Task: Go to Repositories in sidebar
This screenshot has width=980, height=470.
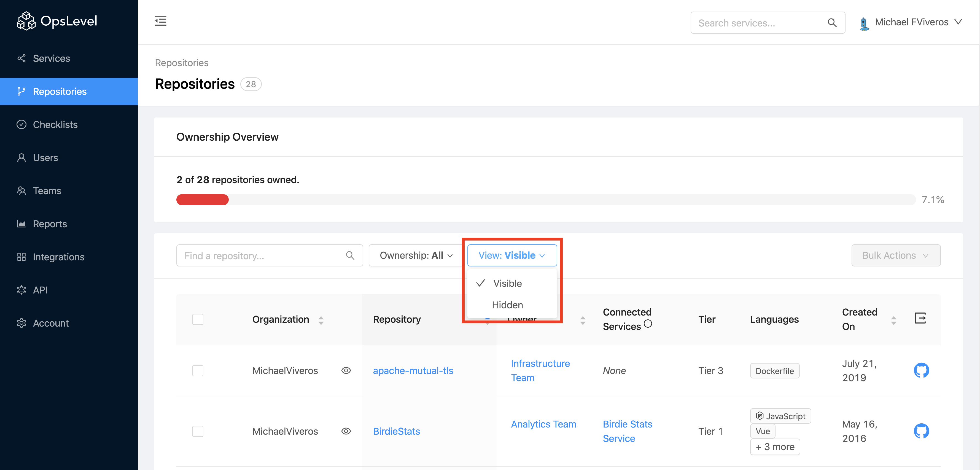Action: click(69, 91)
